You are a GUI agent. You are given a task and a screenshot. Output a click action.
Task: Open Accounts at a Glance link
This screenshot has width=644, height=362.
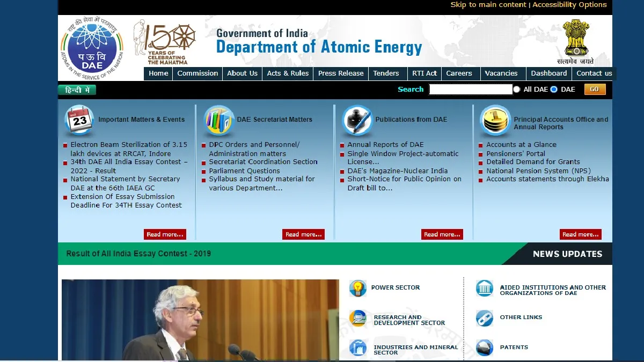coord(521,145)
